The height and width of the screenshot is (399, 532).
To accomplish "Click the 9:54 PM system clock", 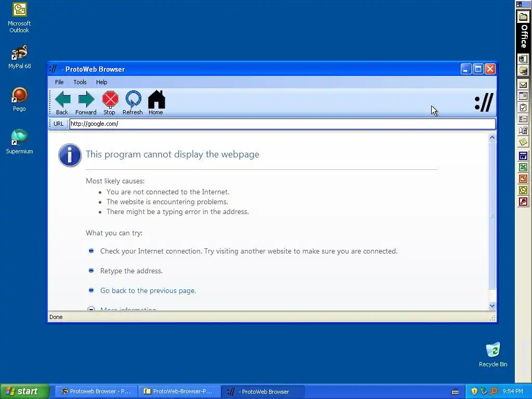I will point(513,392).
